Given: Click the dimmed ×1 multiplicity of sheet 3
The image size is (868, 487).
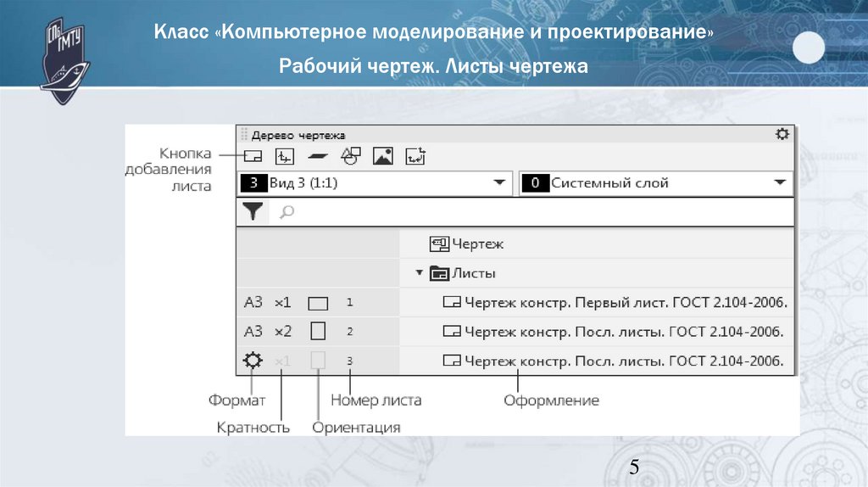Looking at the screenshot, I should tap(282, 361).
